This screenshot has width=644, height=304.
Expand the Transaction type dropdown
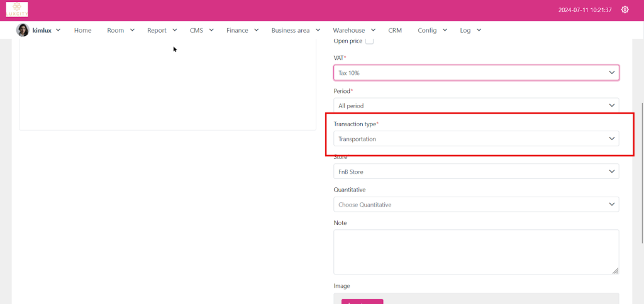pos(475,139)
